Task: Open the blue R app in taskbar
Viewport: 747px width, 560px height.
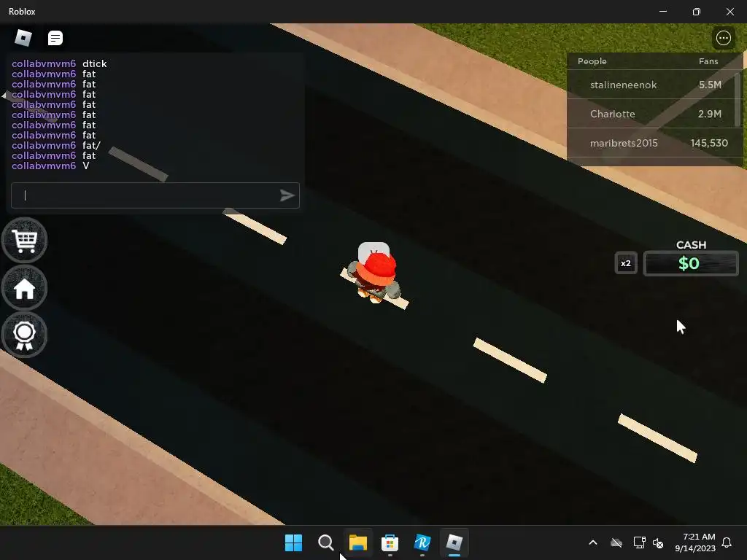Action: click(x=422, y=542)
